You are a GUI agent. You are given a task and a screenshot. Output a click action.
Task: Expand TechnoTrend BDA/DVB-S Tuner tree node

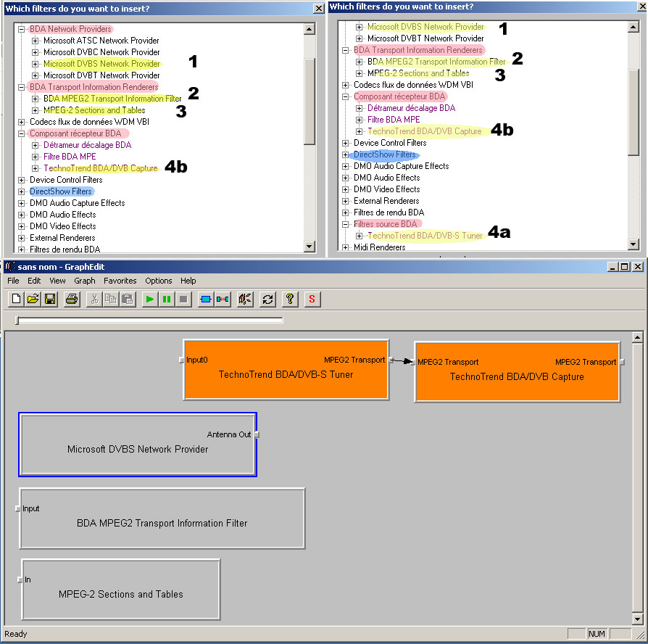coord(359,236)
